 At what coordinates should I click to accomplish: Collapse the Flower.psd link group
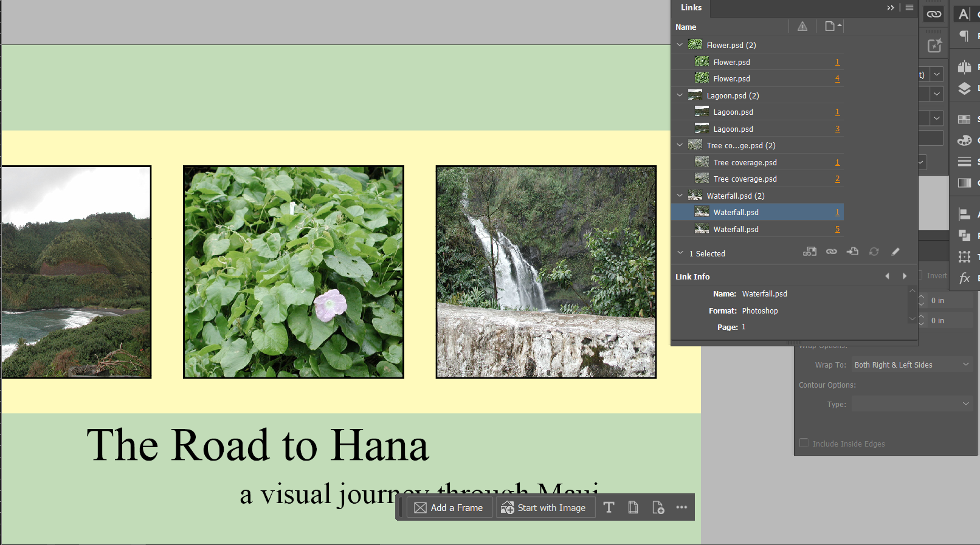click(680, 45)
